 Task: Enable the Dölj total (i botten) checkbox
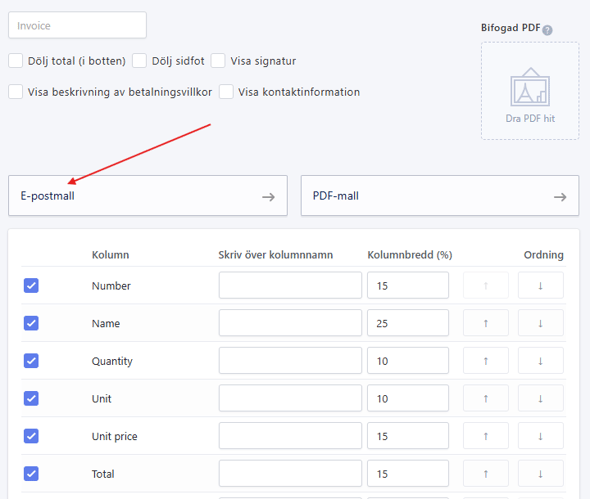(x=15, y=61)
